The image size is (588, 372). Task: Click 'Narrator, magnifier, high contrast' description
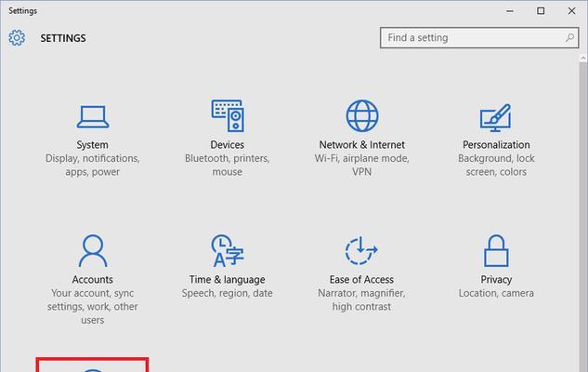[x=361, y=300]
